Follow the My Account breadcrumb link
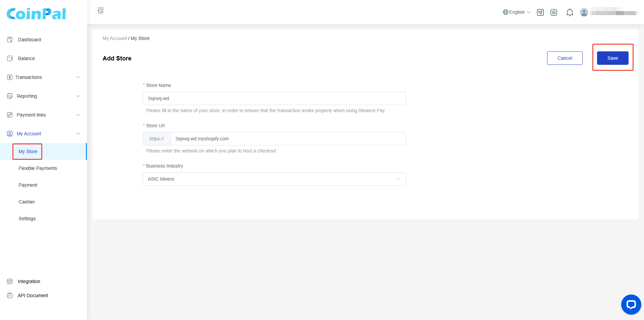The width and height of the screenshot is (644, 320). click(x=115, y=38)
